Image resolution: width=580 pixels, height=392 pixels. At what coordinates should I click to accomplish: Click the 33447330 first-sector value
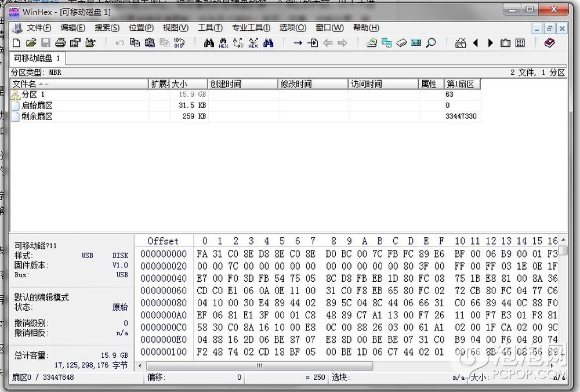(x=461, y=117)
